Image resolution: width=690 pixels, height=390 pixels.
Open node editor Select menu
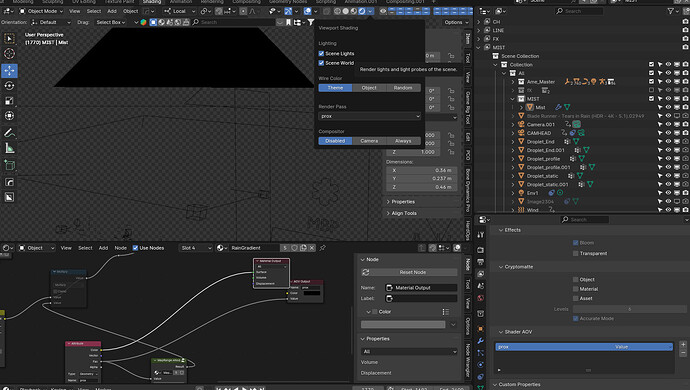point(85,248)
